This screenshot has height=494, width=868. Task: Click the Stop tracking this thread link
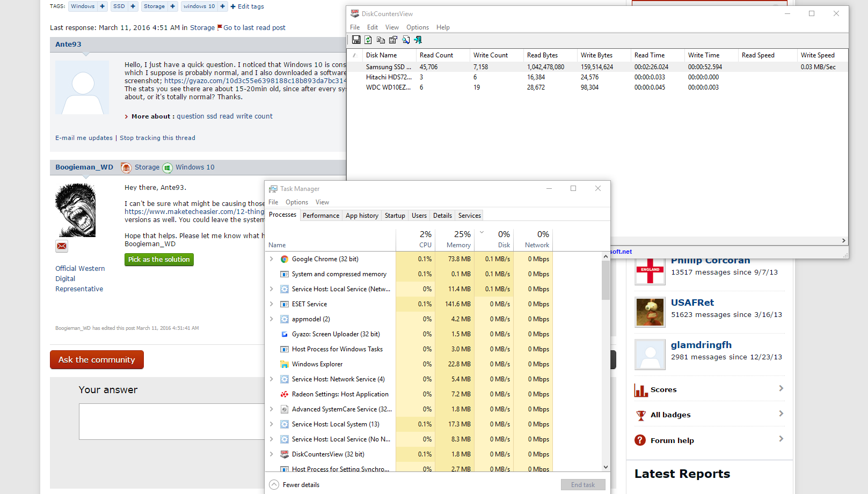[x=158, y=138]
